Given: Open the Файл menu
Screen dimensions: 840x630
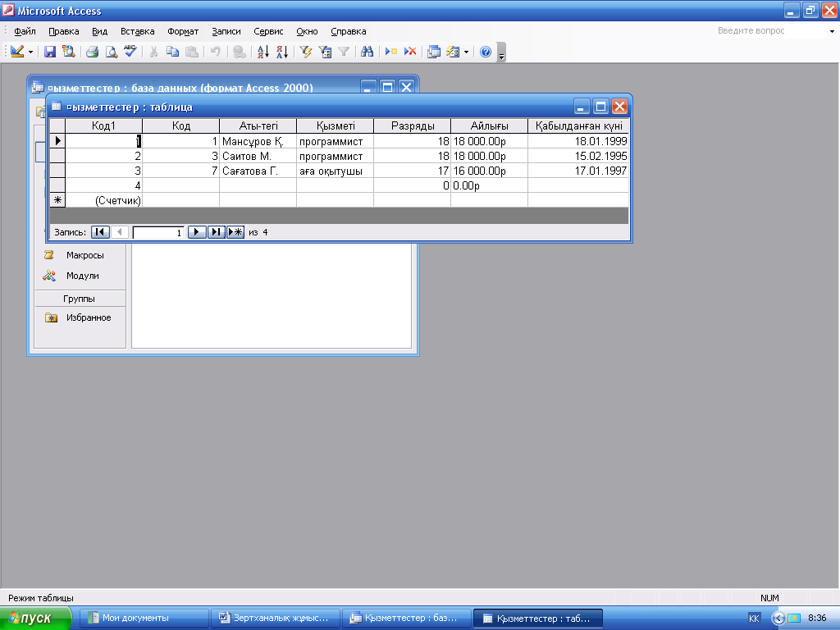Looking at the screenshot, I should (x=25, y=31).
